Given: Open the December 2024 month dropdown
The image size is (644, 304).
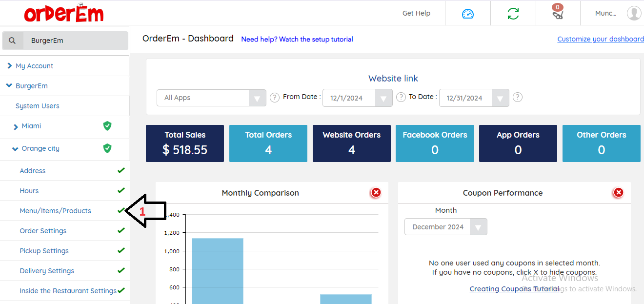Looking at the screenshot, I should click(478, 227).
